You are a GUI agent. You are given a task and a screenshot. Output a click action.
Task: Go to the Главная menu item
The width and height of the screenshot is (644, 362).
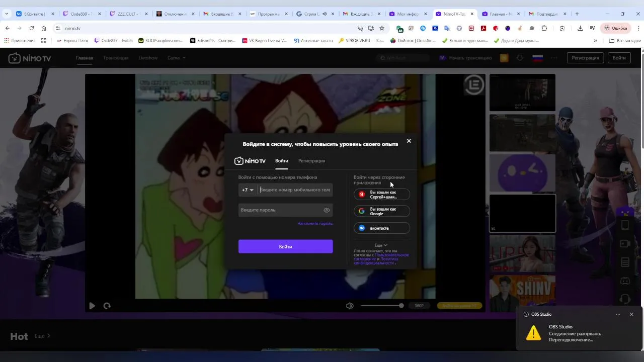[85, 58]
